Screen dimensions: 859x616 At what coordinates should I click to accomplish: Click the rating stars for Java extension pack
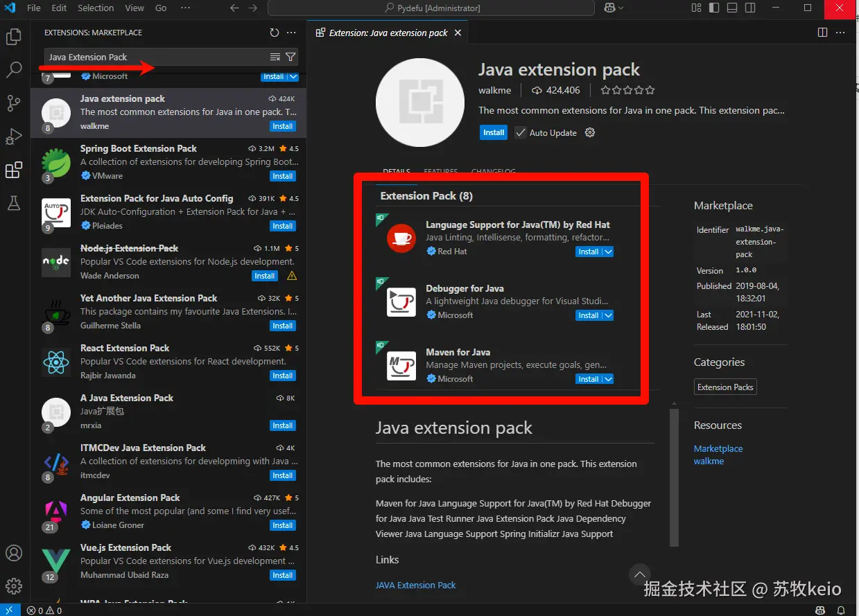click(627, 90)
